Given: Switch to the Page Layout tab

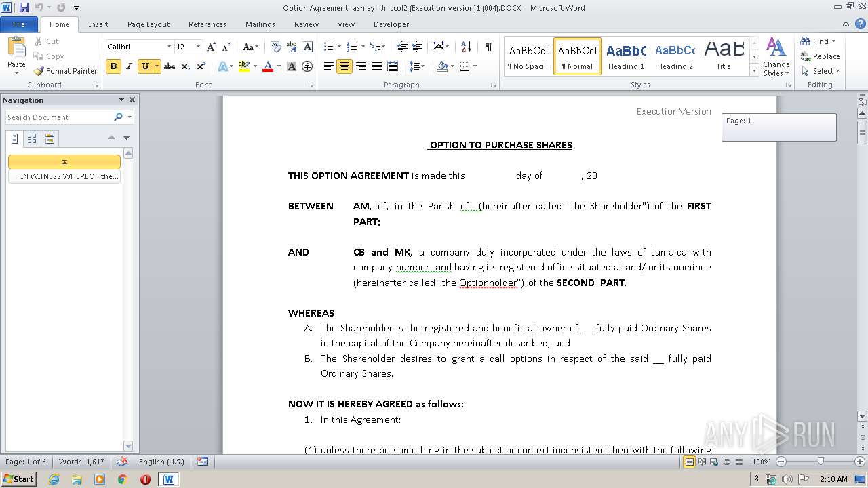Looking at the screenshot, I should pyautogui.click(x=149, y=24).
